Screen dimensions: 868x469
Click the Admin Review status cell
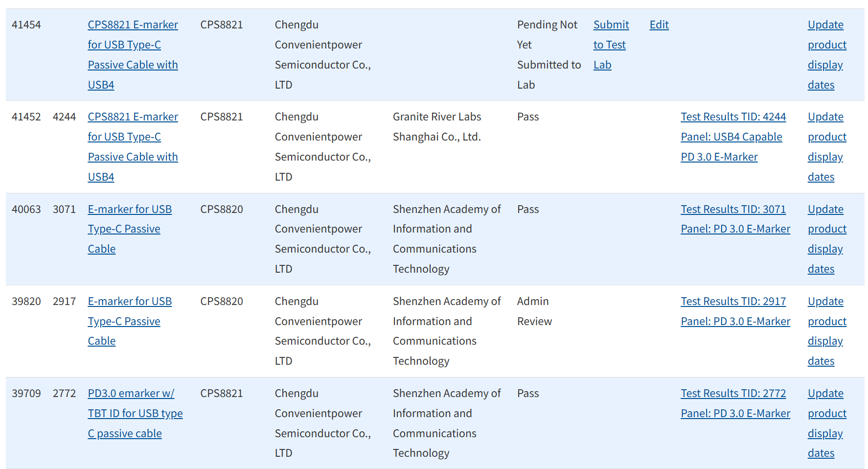(x=534, y=311)
